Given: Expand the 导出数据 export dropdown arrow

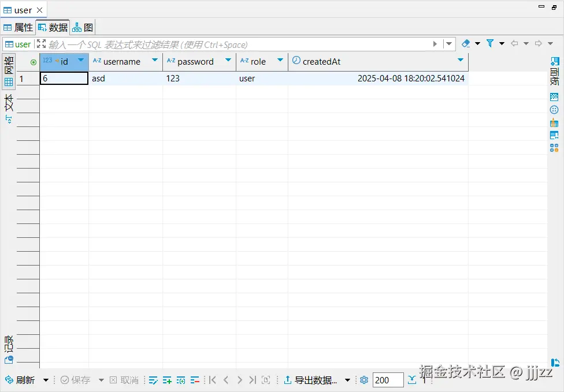Looking at the screenshot, I should point(347,380).
